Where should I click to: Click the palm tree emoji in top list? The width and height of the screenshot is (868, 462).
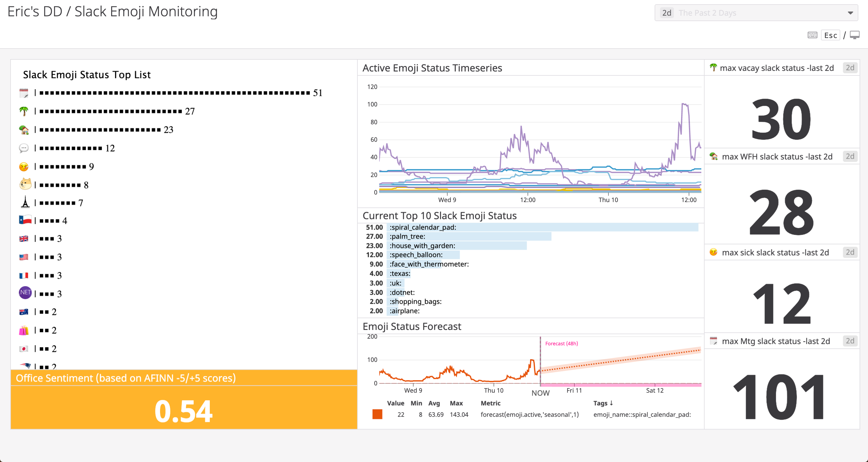coord(24,111)
